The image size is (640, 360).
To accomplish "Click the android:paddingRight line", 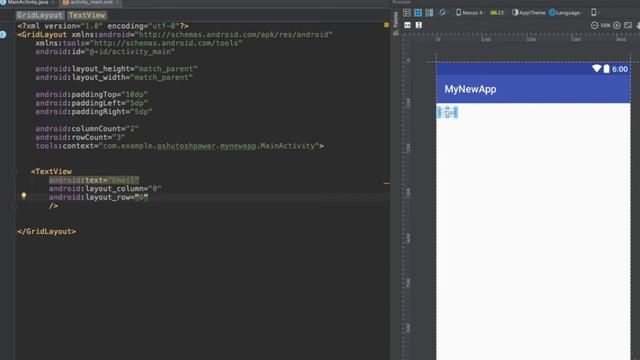I will click(93, 111).
